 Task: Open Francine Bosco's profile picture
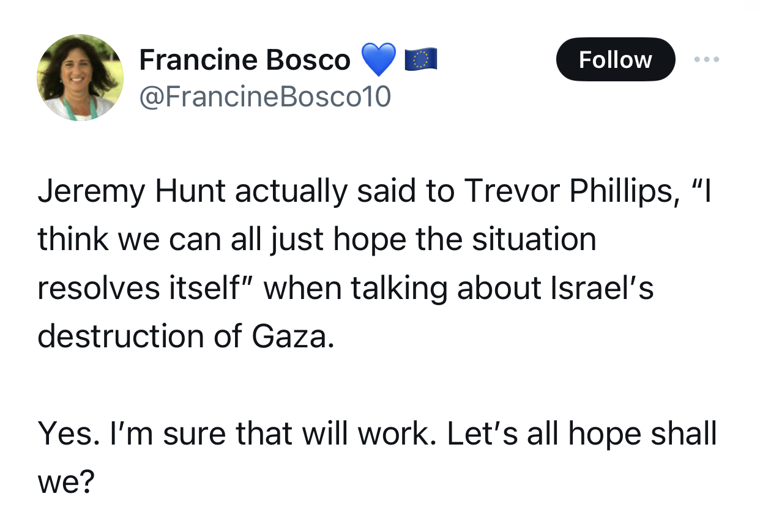(x=80, y=78)
